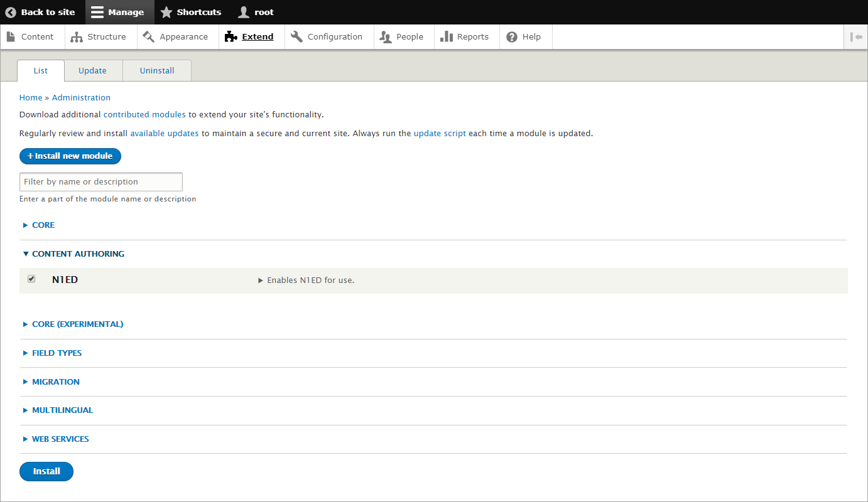The width and height of the screenshot is (868, 502).
Task: Click the Help question mark icon
Action: pos(512,37)
